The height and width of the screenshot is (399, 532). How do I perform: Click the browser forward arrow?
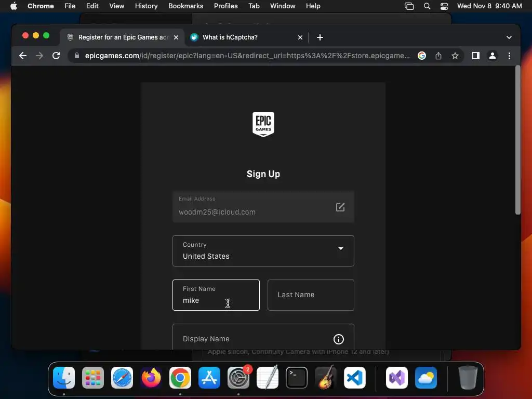point(39,56)
